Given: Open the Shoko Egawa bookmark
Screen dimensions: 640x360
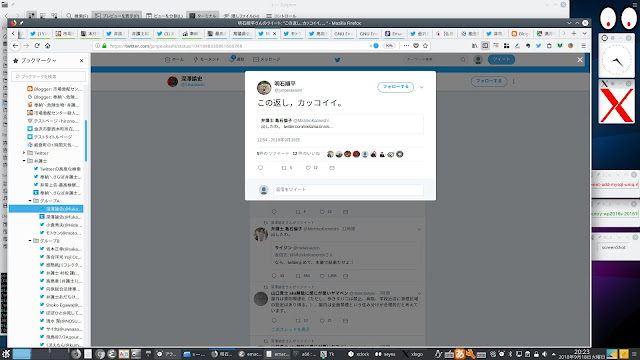Looking at the screenshot, I should [60, 305].
